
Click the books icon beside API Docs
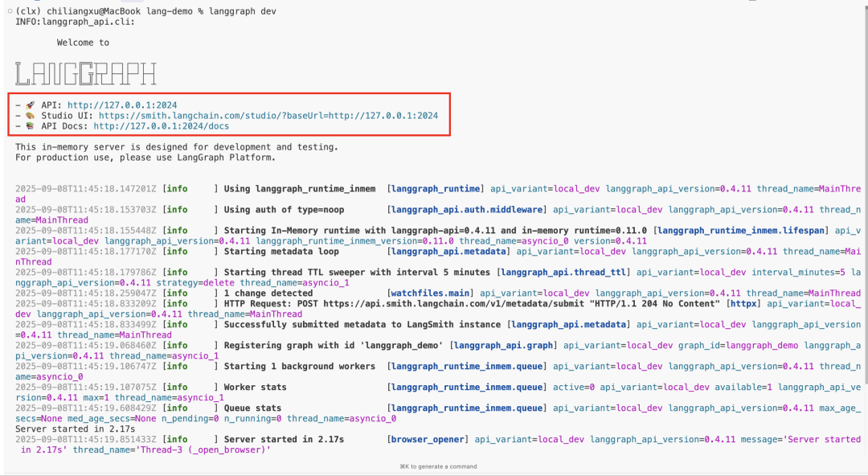28,126
